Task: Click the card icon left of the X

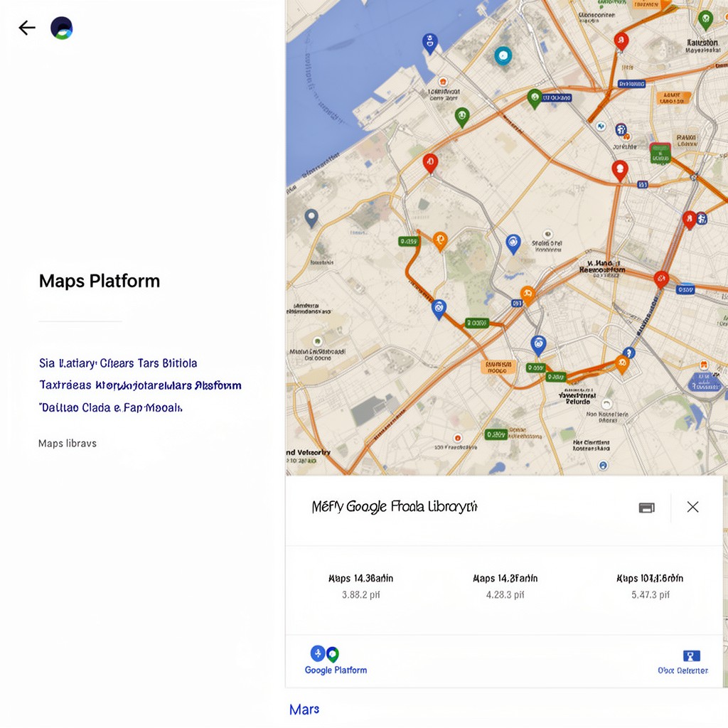Action: pos(647,508)
